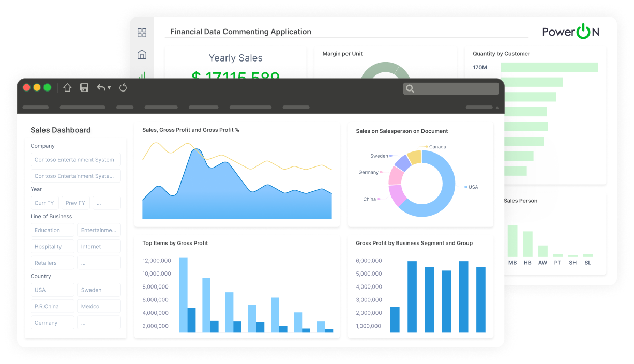The image size is (634, 364).
Task: Click the Home icon in the toolbar
Action: (67, 87)
